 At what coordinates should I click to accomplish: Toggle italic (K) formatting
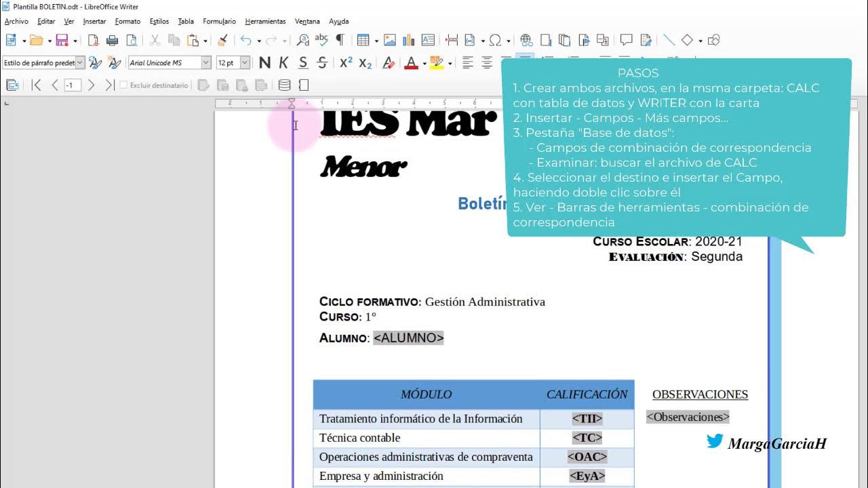pyautogui.click(x=284, y=63)
